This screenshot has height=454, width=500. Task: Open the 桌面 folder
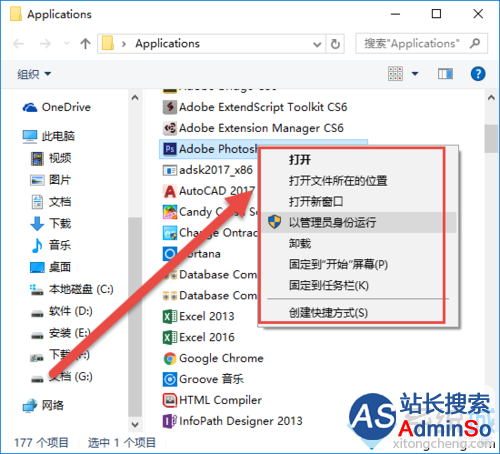(x=51, y=267)
